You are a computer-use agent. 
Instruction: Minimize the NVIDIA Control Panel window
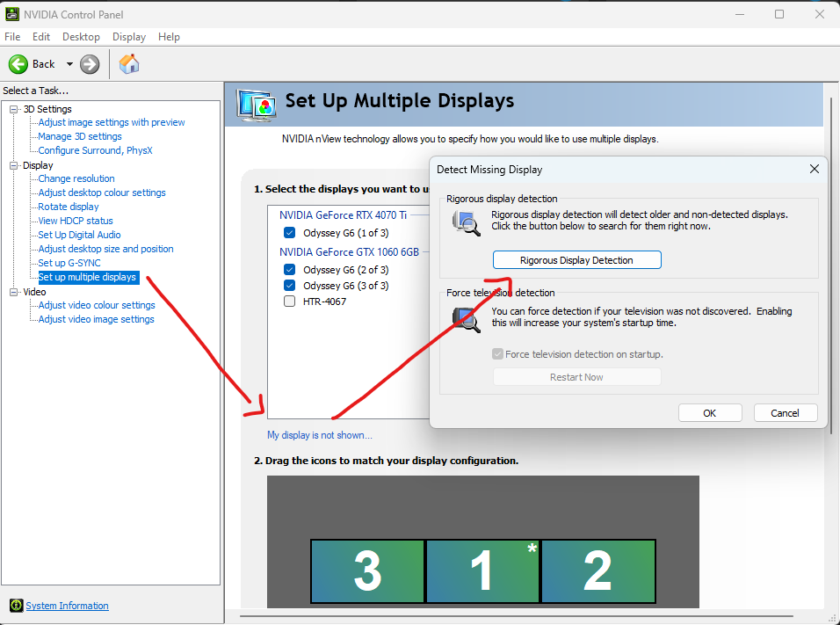pos(740,14)
